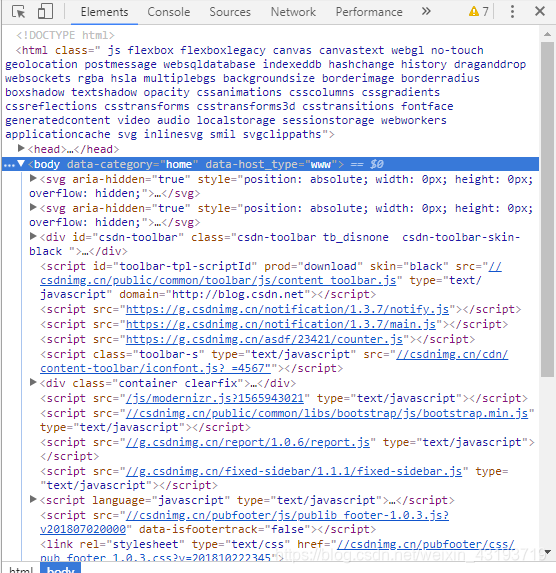
Task: Click the 'www' data-host_type attribute value
Action: click(321, 164)
